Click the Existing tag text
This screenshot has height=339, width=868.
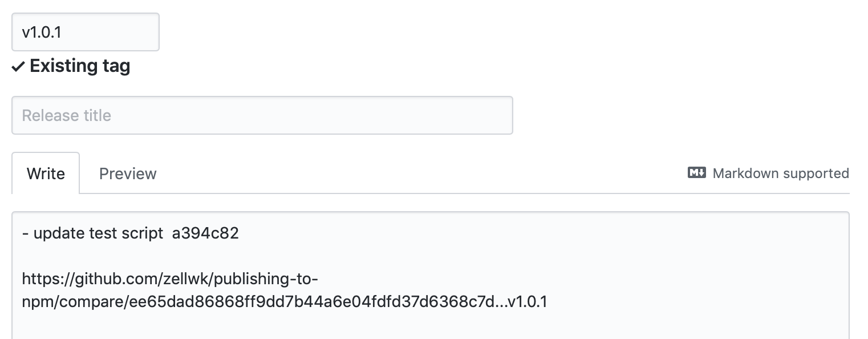(79, 66)
